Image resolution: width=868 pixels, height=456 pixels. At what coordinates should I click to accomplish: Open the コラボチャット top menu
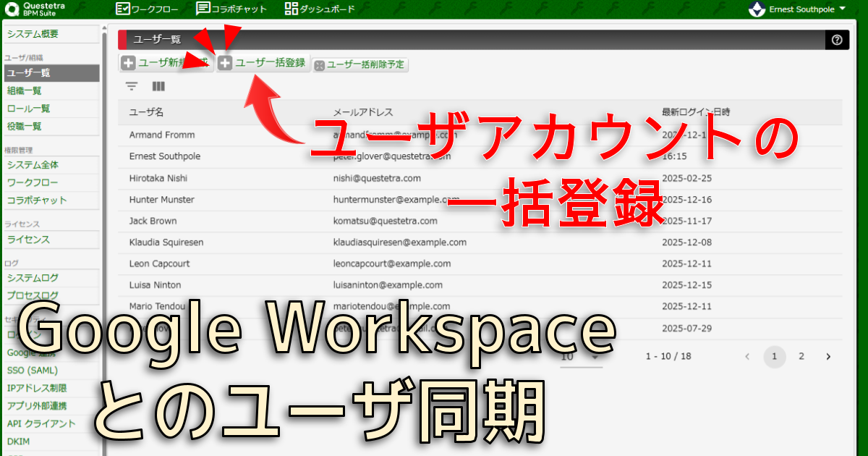pos(231,9)
